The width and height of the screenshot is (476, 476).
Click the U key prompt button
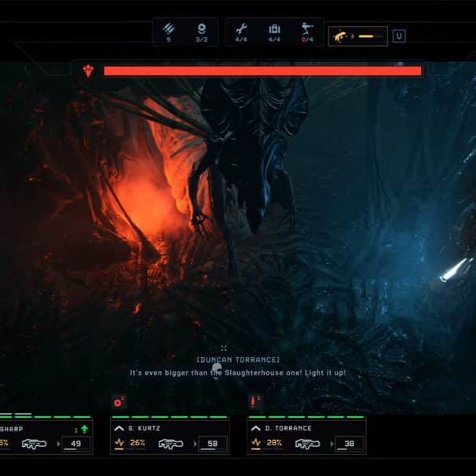[x=399, y=36]
